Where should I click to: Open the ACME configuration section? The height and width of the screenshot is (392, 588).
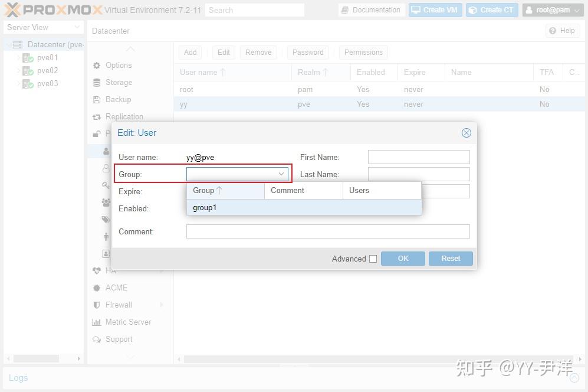click(116, 288)
